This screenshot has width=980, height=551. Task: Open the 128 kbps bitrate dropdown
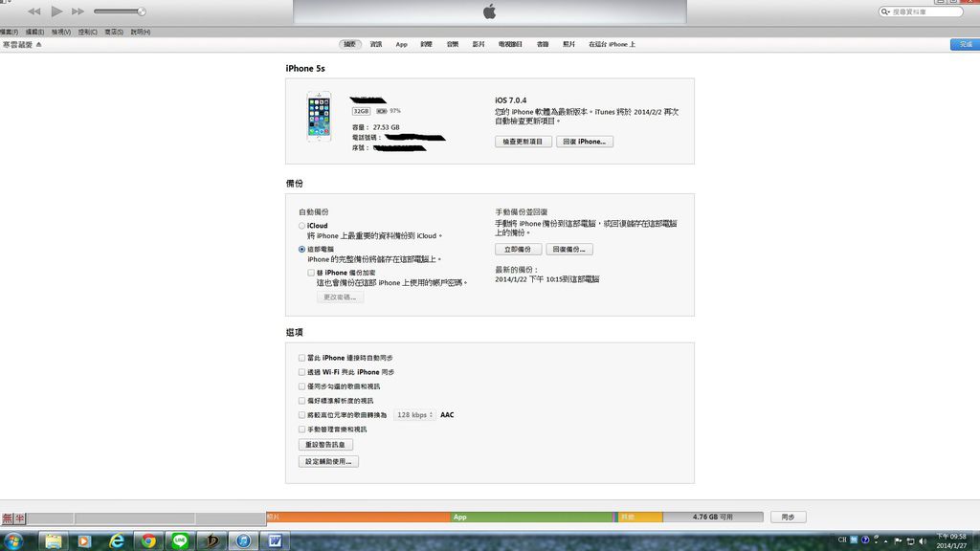(414, 415)
